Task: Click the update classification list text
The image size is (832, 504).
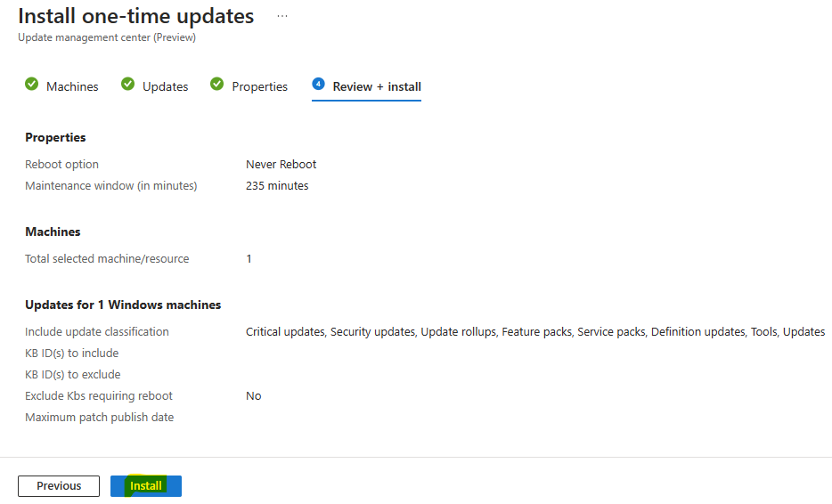Action: pos(535,331)
